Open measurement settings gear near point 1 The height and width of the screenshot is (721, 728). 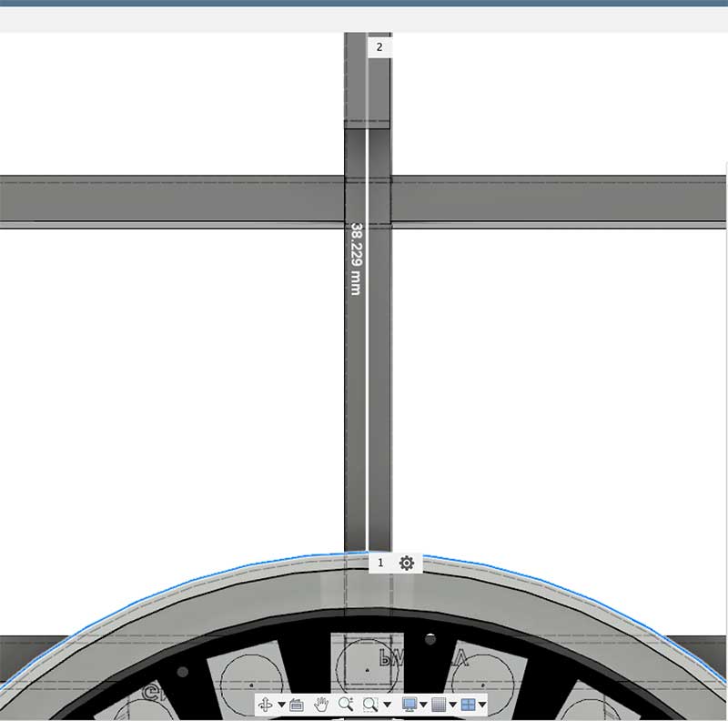(407, 563)
